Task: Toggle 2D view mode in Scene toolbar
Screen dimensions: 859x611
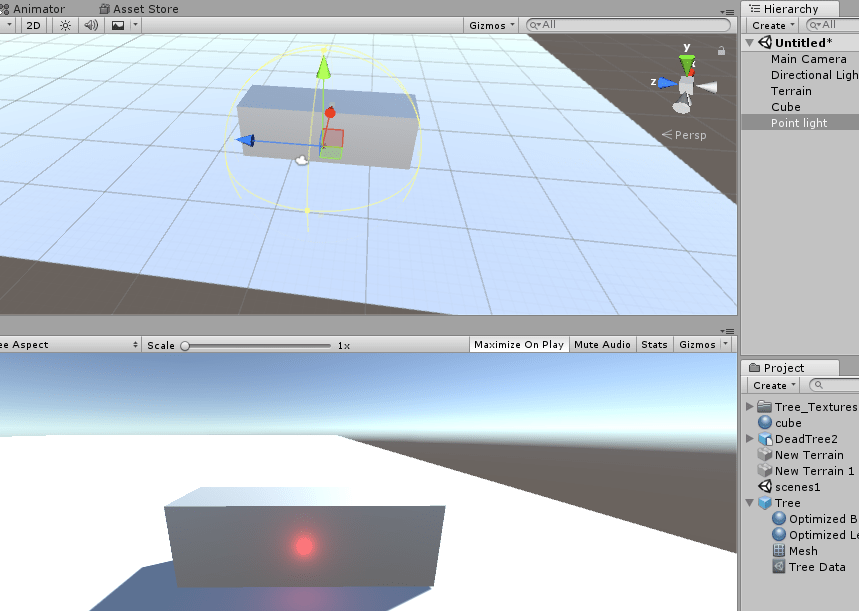Action: pyautogui.click(x=33, y=25)
